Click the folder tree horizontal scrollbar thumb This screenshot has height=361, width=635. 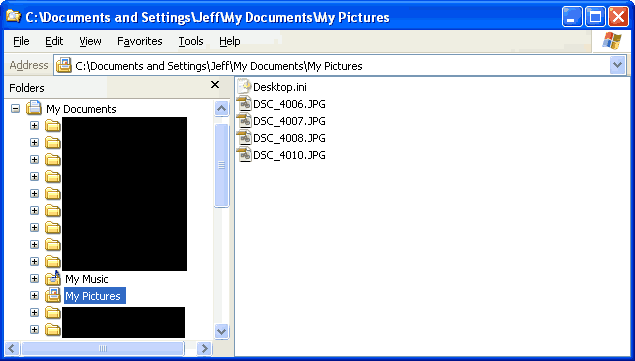(x=103, y=348)
